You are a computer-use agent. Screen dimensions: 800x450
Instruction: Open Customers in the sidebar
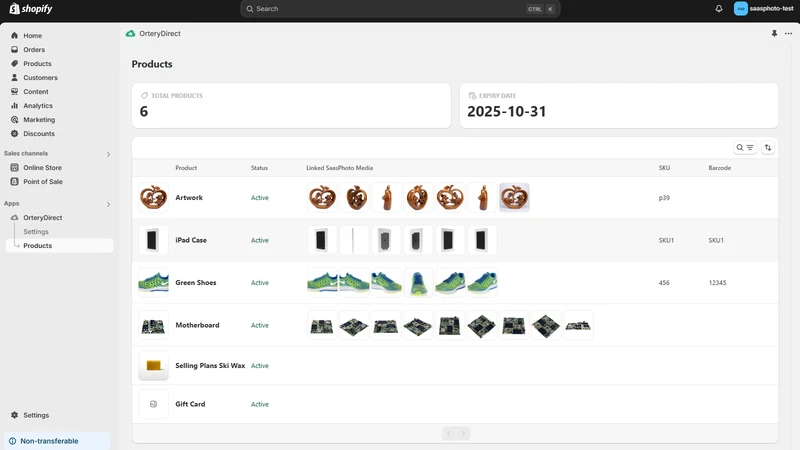point(40,78)
